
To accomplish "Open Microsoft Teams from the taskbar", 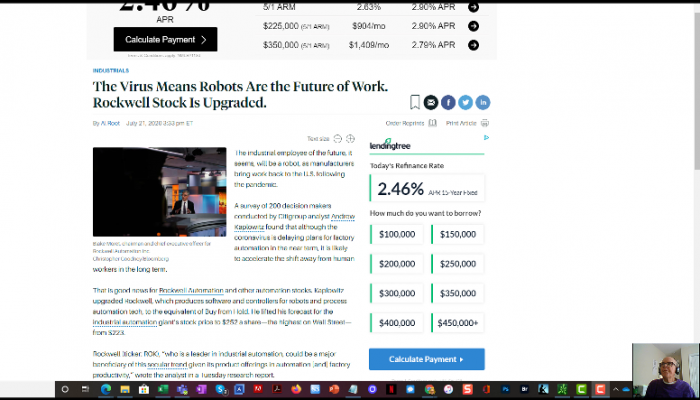I will point(182,389).
